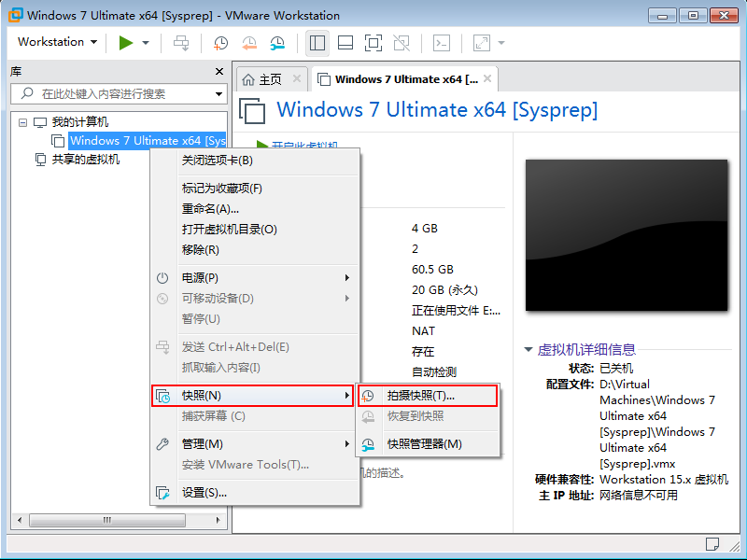Click the console view icon in toolbar
The height and width of the screenshot is (560, 747).
tap(443, 42)
